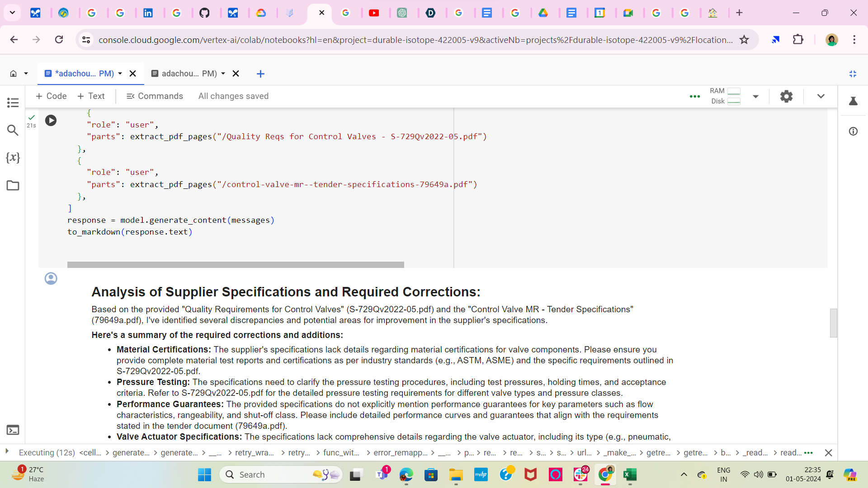This screenshot has height=488, width=868.
Task: Open dropdown arrow on active adachou tab
Action: pos(120,74)
